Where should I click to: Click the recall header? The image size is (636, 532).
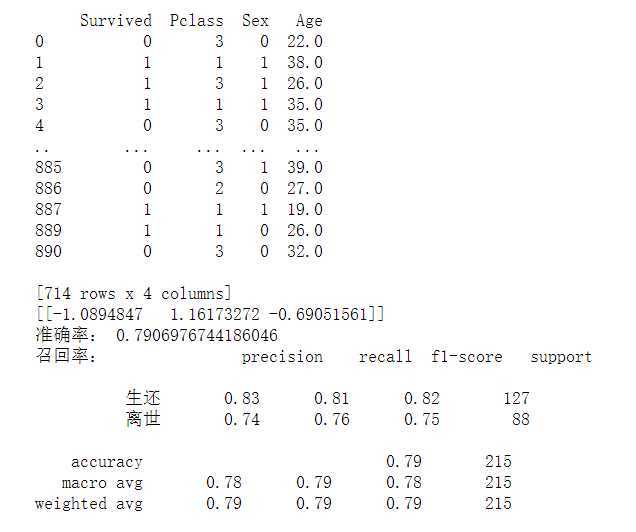(x=384, y=357)
